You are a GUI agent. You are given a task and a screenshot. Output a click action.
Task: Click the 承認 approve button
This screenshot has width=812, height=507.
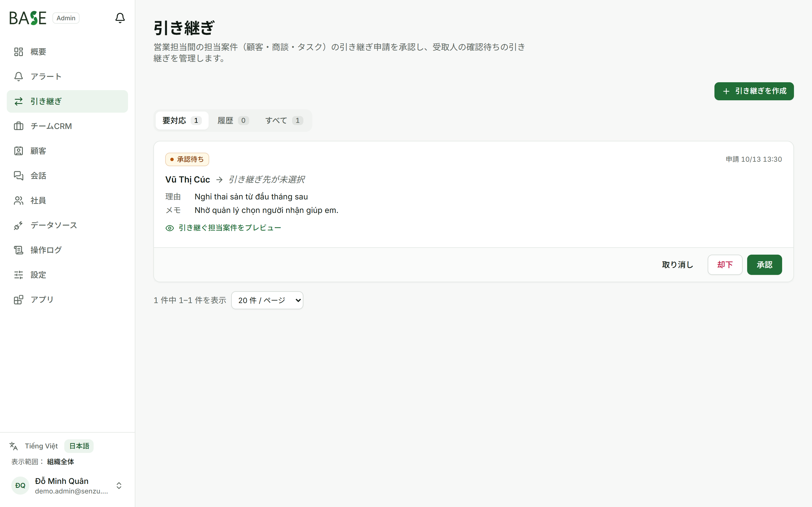point(764,264)
